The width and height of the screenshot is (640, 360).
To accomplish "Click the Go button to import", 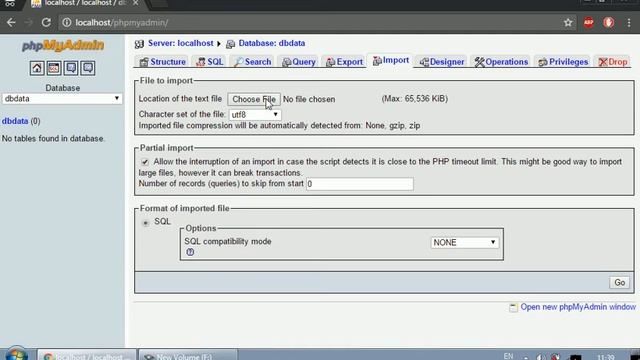I will [x=620, y=282].
